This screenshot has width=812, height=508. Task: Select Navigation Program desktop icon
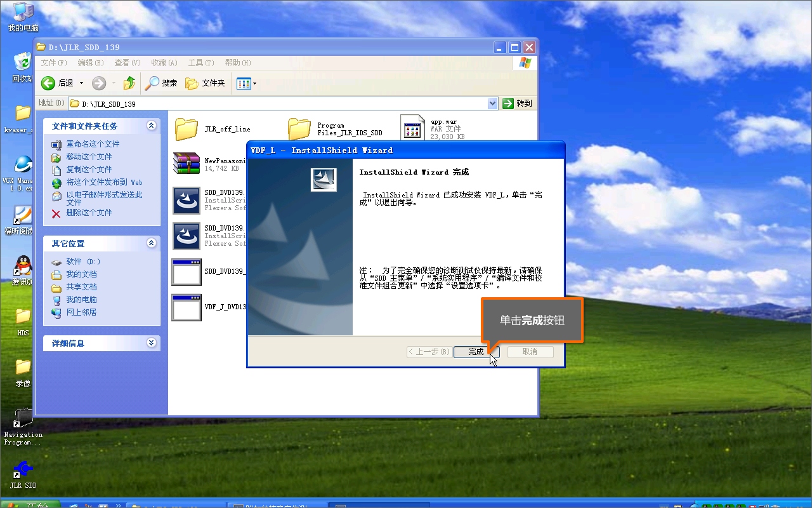(x=23, y=427)
